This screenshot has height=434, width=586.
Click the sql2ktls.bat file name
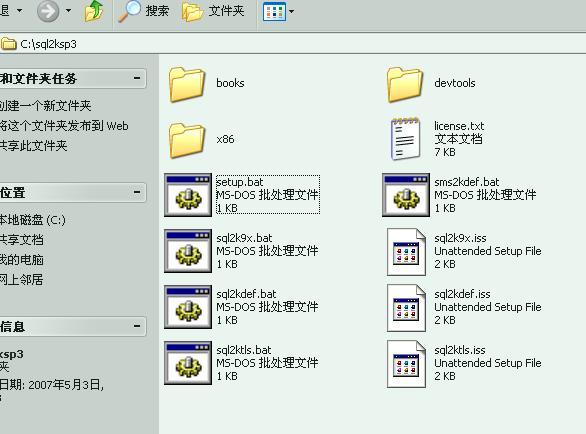[244, 350]
